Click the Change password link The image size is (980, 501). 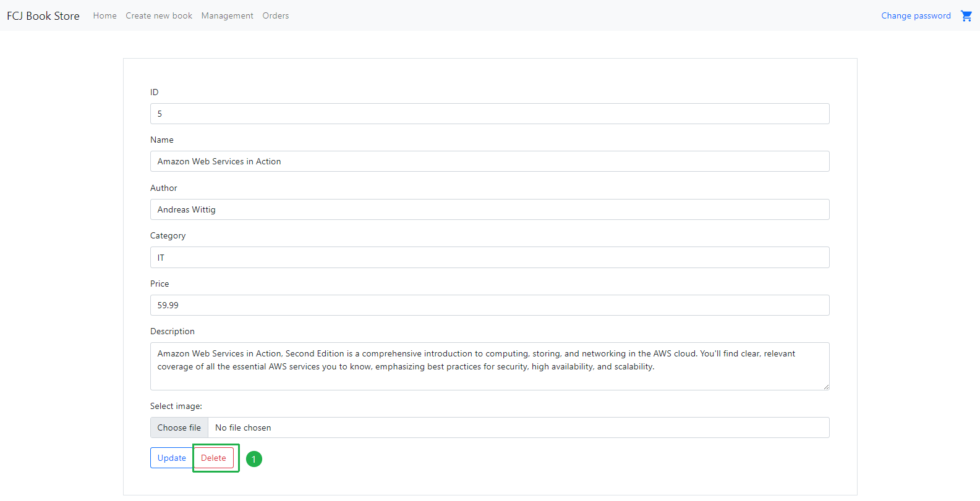pos(916,15)
